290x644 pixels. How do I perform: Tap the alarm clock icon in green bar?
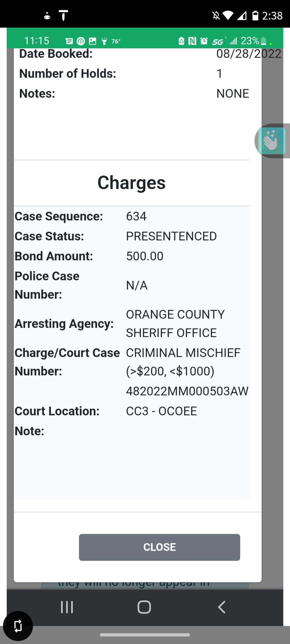click(x=204, y=41)
